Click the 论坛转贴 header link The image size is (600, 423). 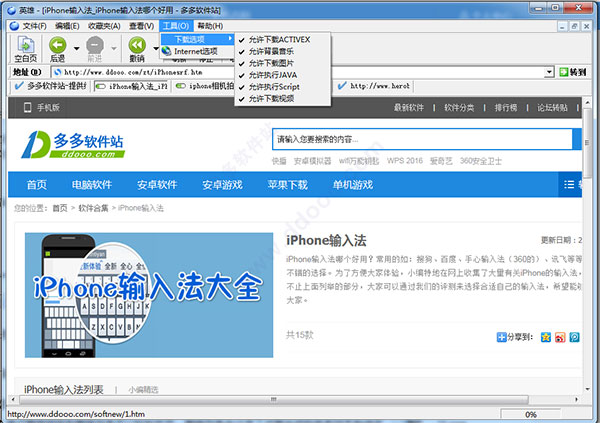[552, 108]
